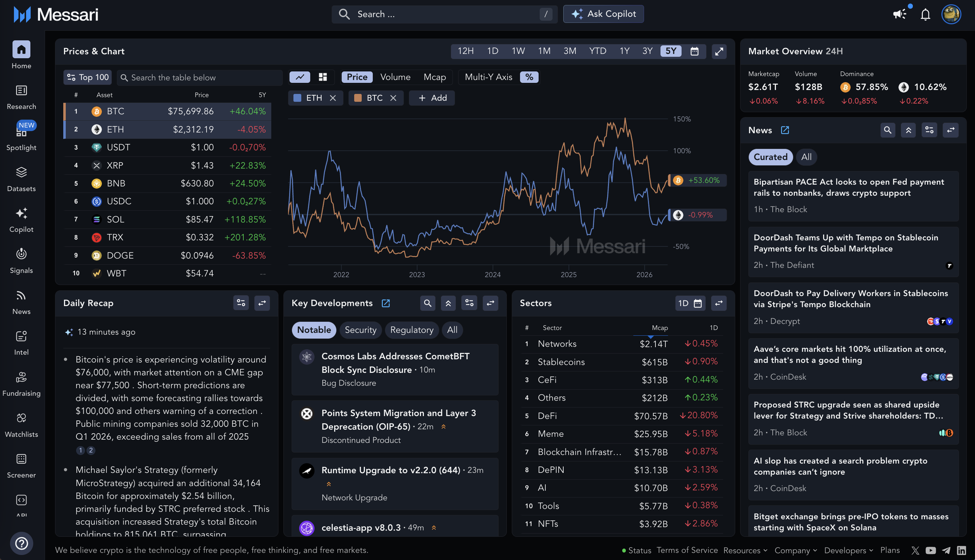Expand the Prices & Chart panel fullscreen
This screenshot has height=560, width=975.
pos(719,51)
